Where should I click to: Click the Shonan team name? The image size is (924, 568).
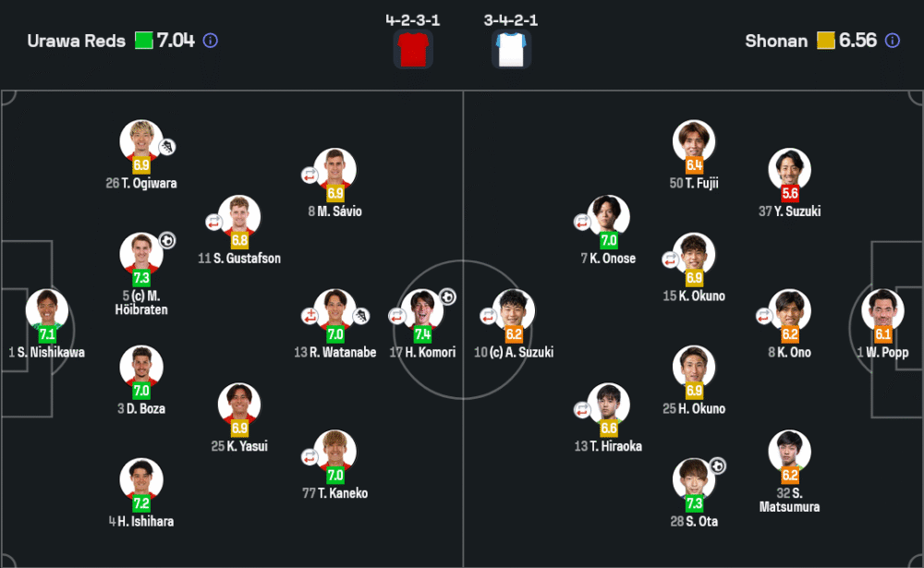pos(776,41)
